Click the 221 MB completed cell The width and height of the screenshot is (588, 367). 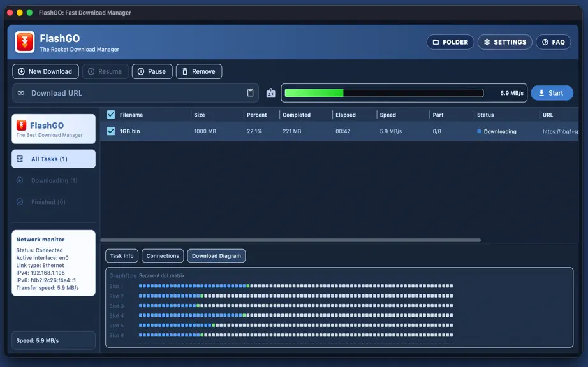(x=291, y=131)
